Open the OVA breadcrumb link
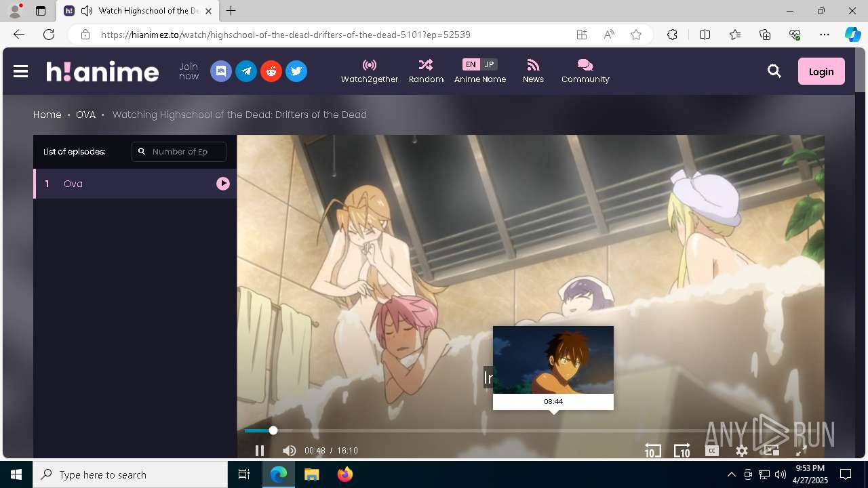The image size is (868, 488). (x=85, y=115)
